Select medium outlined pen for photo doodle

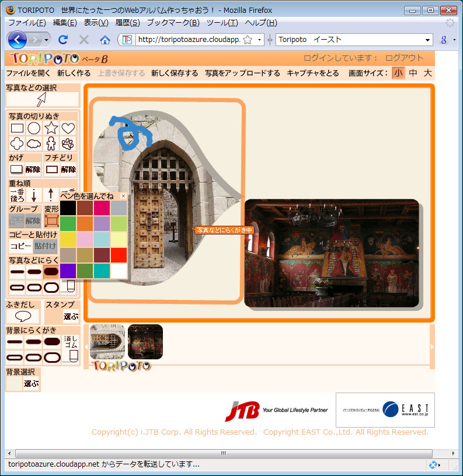(x=34, y=287)
